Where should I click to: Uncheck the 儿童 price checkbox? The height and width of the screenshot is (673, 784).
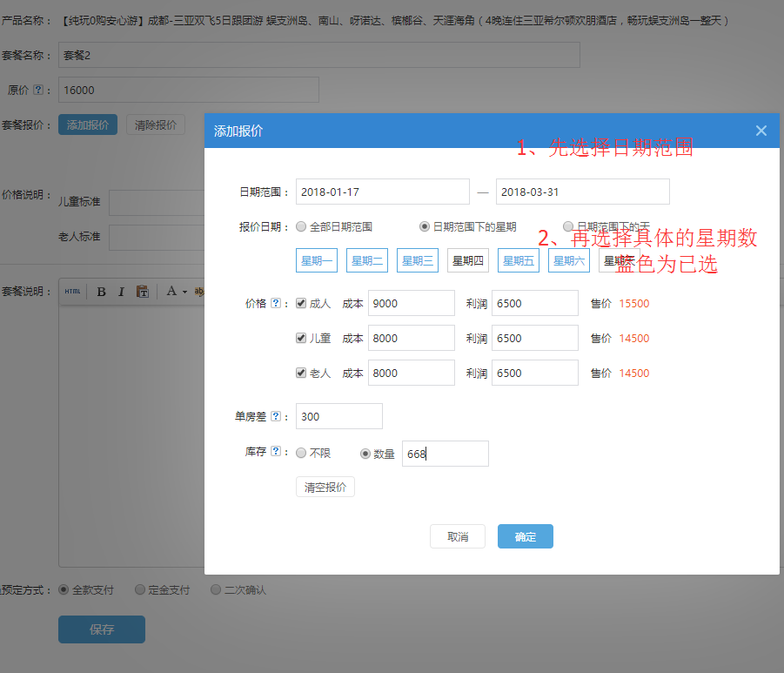tap(299, 338)
